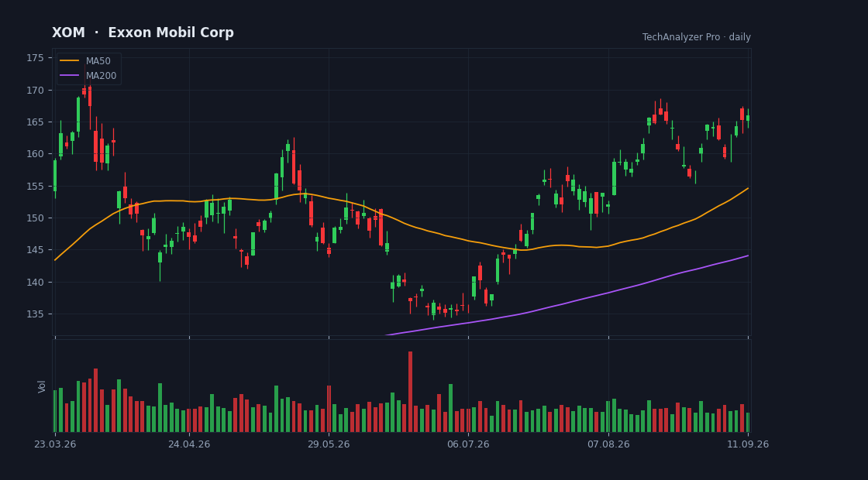Click the 24.04.26 date label
Image resolution: width=868 pixels, height=480 pixels.
(x=189, y=444)
